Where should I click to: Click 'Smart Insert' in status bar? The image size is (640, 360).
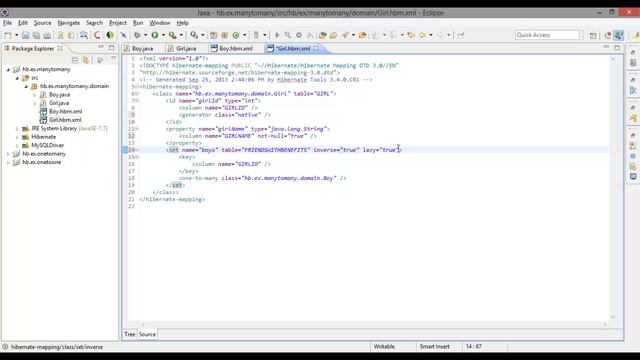(x=434, y=347)
